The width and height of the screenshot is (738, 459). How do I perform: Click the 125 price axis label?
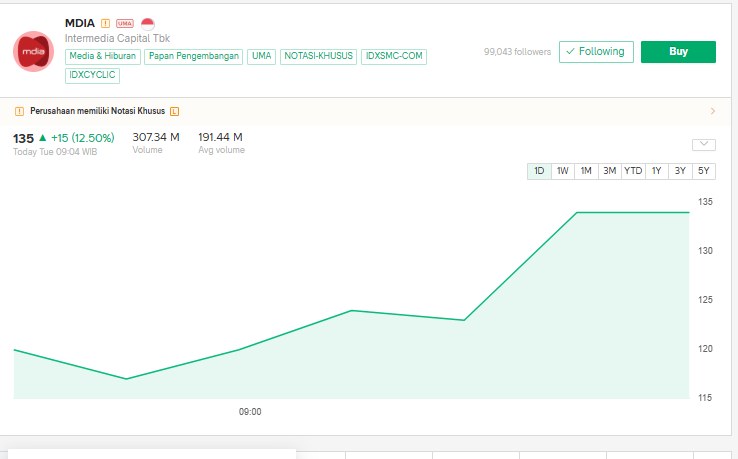(x=705, y=300)
